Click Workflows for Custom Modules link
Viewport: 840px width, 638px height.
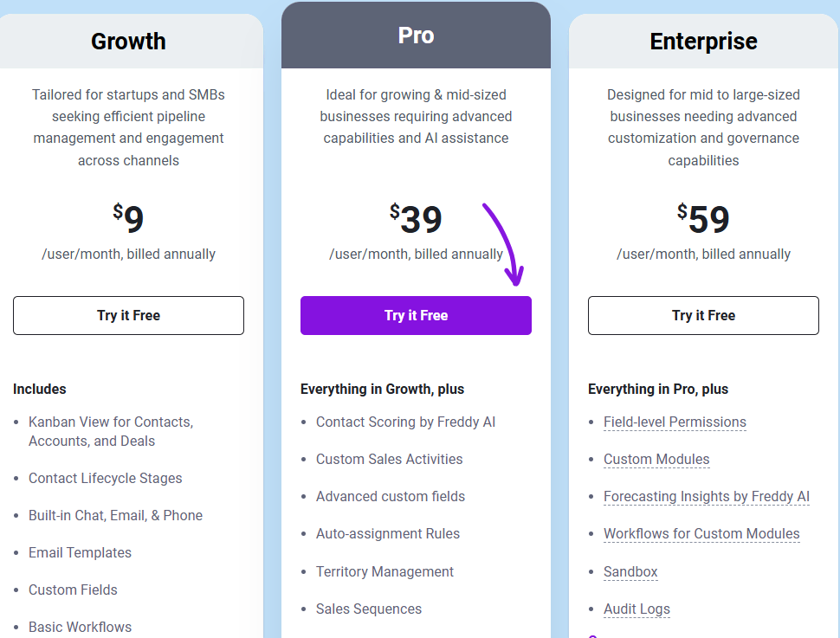[x=701, y=534]
